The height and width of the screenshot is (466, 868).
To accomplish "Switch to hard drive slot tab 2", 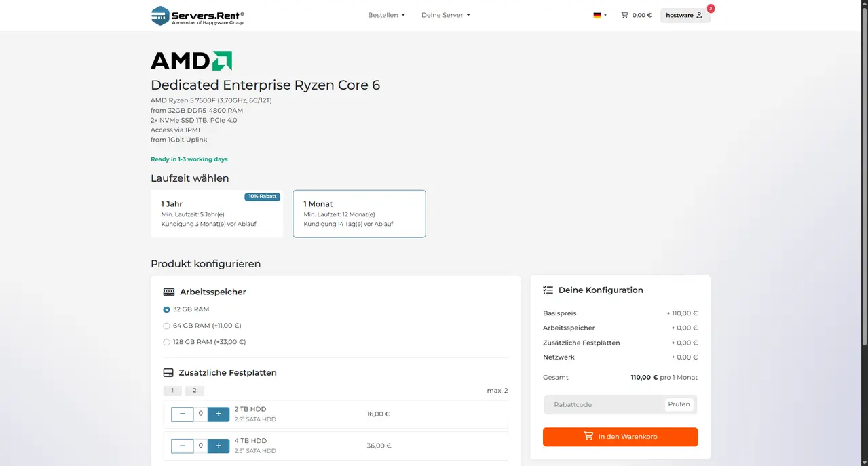I will pyautogui.click(x=195, y=391).
